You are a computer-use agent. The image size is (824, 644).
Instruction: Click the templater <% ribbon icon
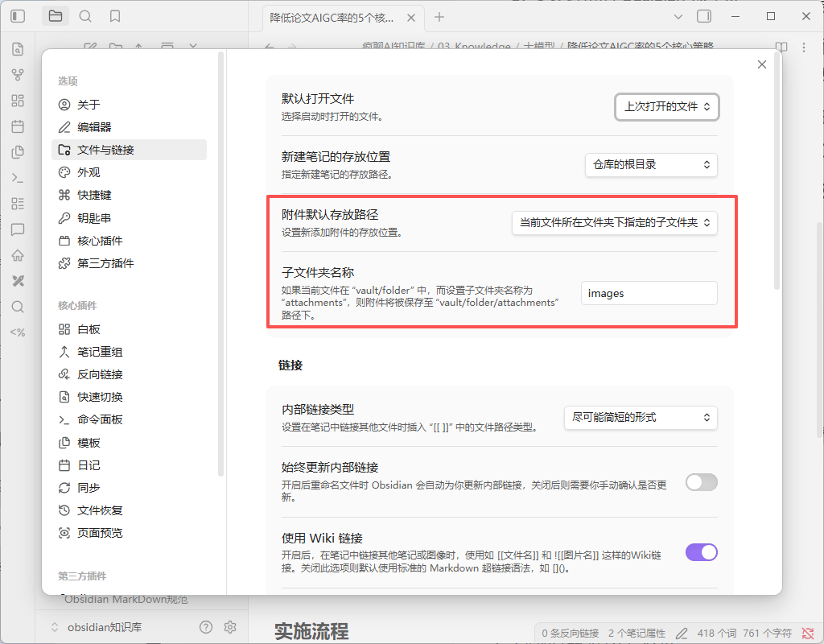click(x=18, y=332)
